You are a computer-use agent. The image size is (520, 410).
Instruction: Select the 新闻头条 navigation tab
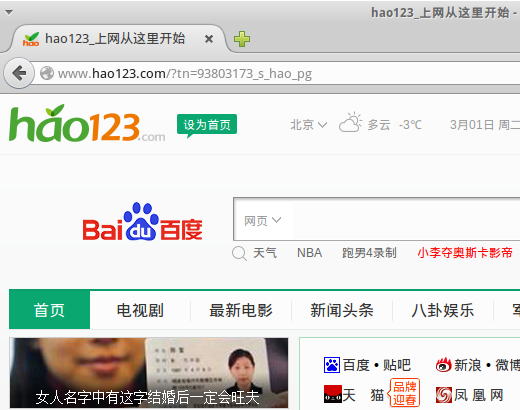(x=342, y=310)
